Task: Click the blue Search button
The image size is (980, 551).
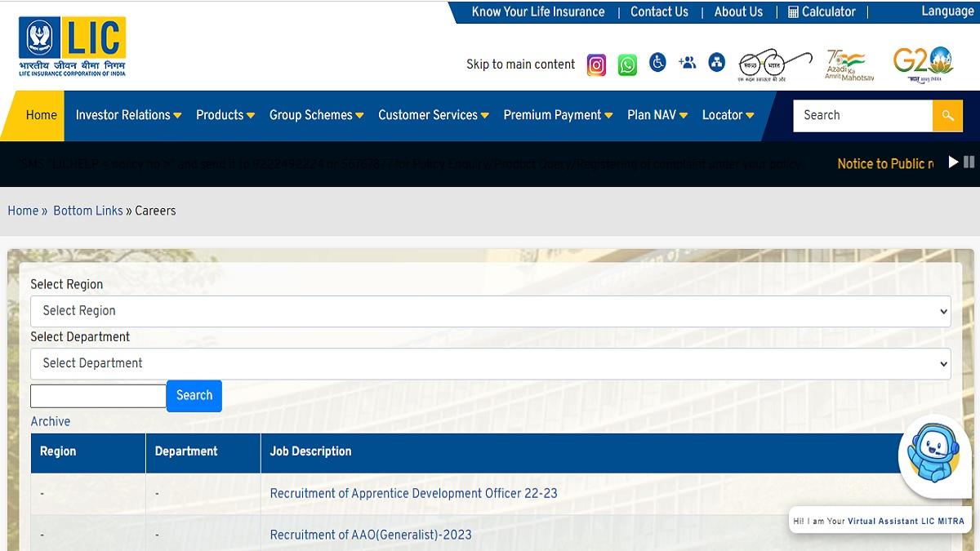Action: [x=194, y=396]
